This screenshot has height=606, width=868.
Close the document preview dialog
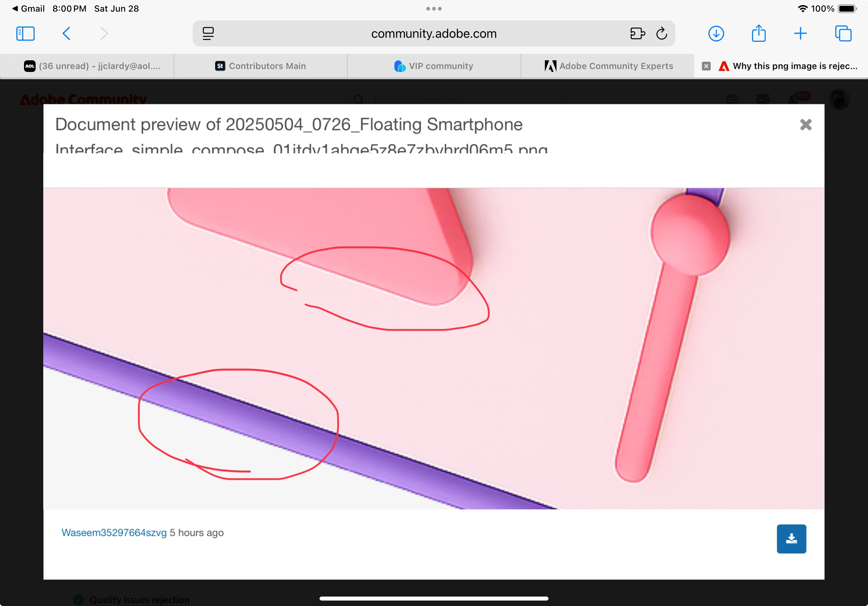[805, 125]
